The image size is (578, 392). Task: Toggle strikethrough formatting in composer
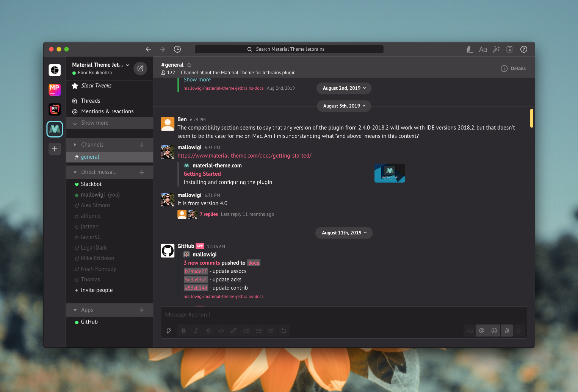click(x=208, y=331)
